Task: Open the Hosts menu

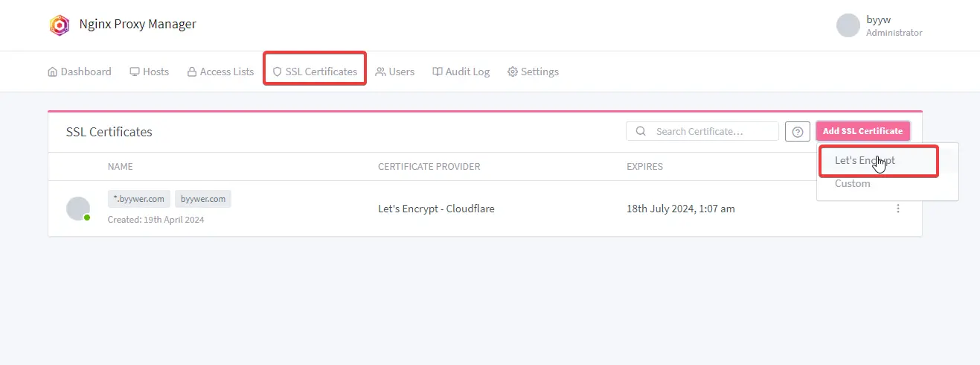Action: click(x=150, y=72)
